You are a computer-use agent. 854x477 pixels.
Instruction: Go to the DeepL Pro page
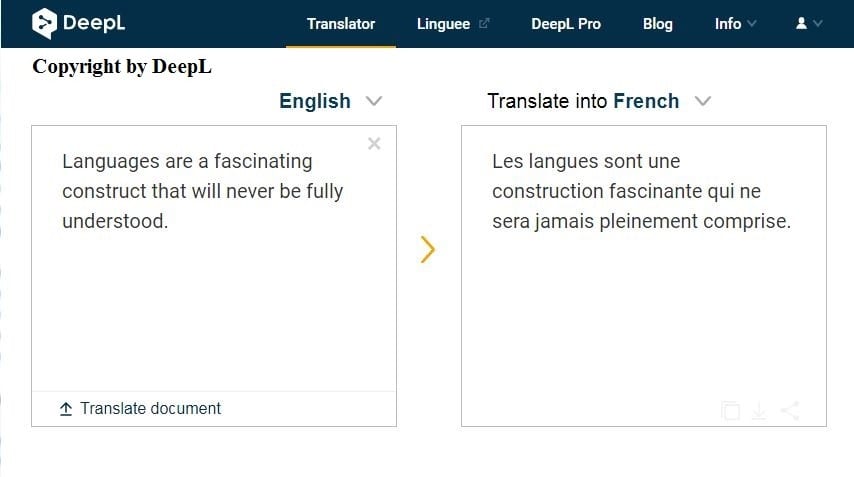coord(566,23)
